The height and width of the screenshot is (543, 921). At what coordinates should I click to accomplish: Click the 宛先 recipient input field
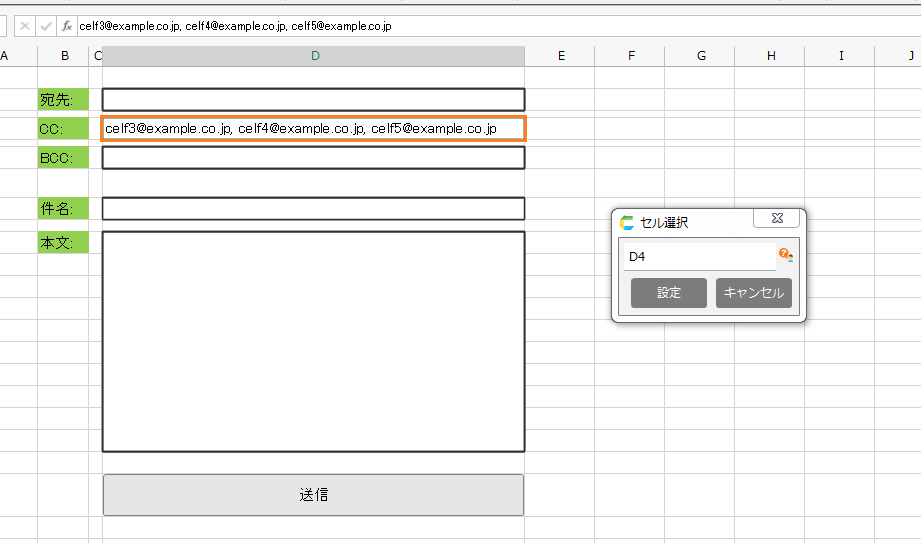click(x=313, y=100)
